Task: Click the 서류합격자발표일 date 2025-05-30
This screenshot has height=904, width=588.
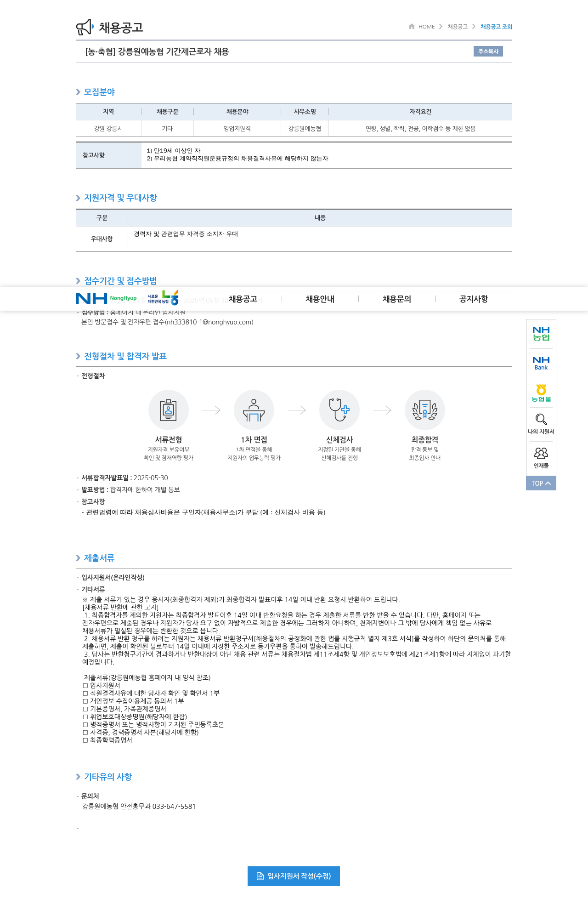Action: [151, 478]
